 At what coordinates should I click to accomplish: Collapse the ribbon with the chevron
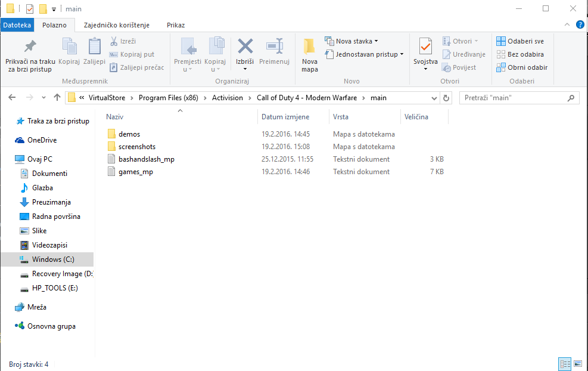pos(567,25)
